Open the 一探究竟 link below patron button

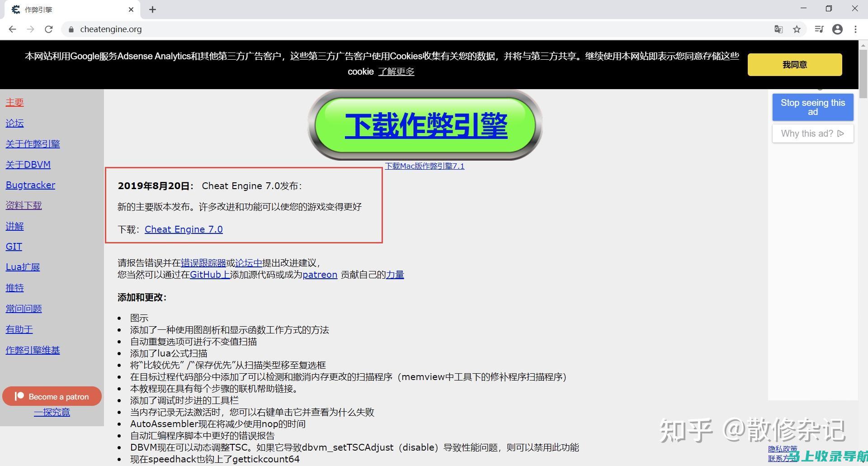pyautogui.click(x=52, y=412)
